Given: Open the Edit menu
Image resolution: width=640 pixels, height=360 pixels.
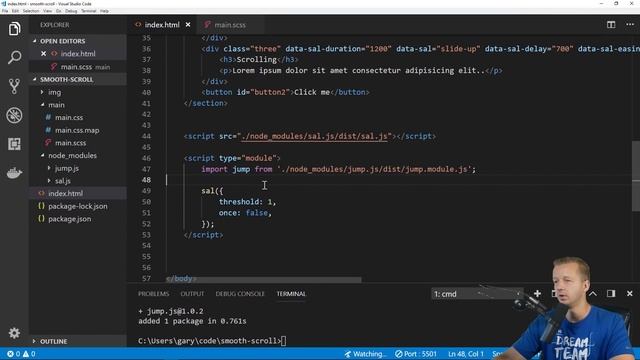Looking at the screenshot, I should pos(16,11).
